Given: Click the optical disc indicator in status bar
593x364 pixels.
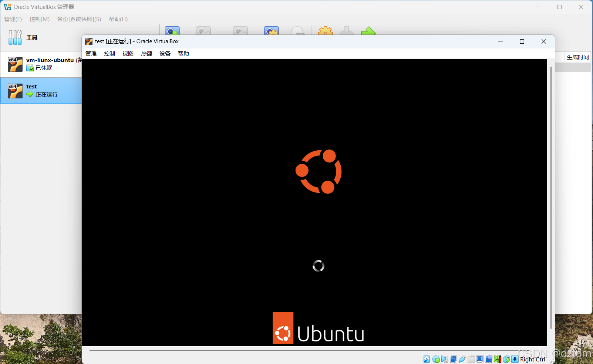Looking at the screenshot, I should (x=436, y=359).
